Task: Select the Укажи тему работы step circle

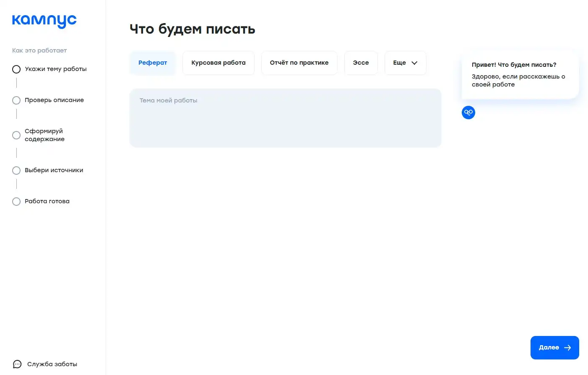Action: tap(16, 69)
